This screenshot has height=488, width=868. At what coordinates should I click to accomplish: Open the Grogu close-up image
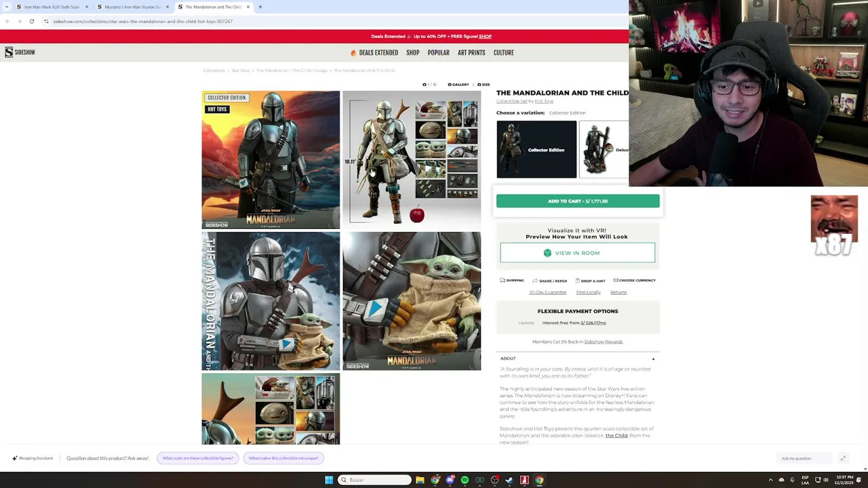(x=412, y=301)
